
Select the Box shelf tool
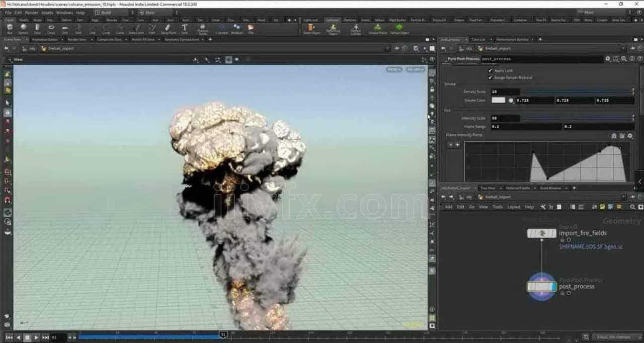(x=10, y=29)
